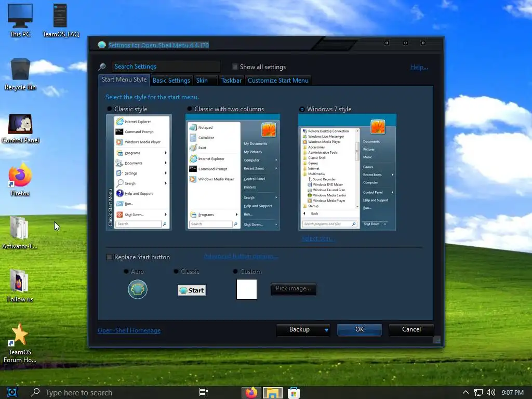Click the OK button
The width and height of the screenshot is (532, 399).
pos(360,329)
